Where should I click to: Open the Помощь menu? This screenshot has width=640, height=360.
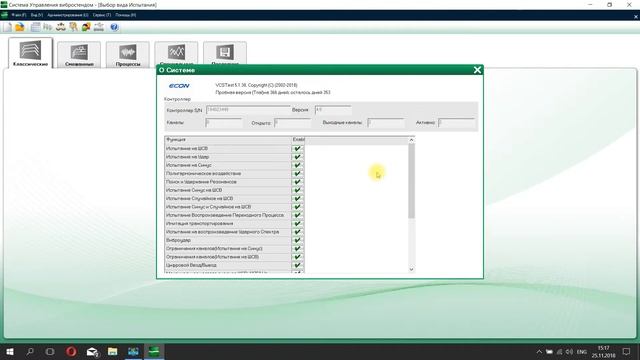125,15
